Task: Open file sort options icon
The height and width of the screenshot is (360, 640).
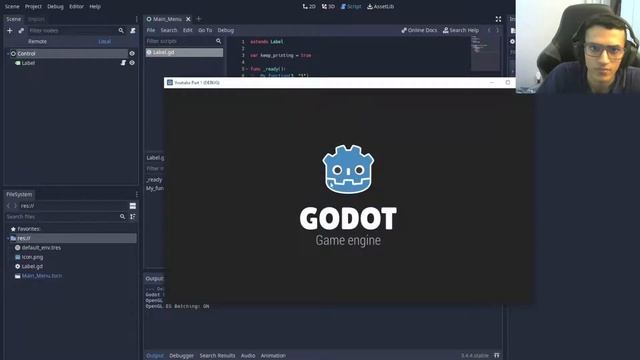Action: pyautogui.click(x=133, y=217)
